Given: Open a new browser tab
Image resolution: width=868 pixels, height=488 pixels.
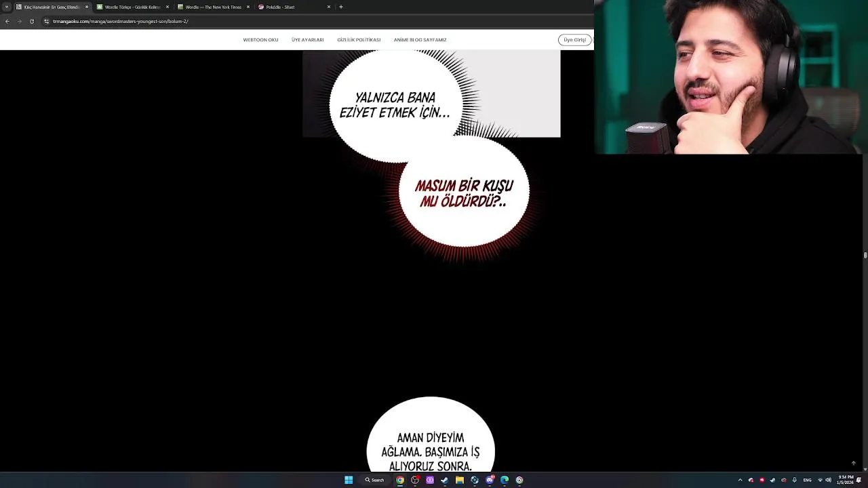Looking at the screenshot, I should (341, 7).
